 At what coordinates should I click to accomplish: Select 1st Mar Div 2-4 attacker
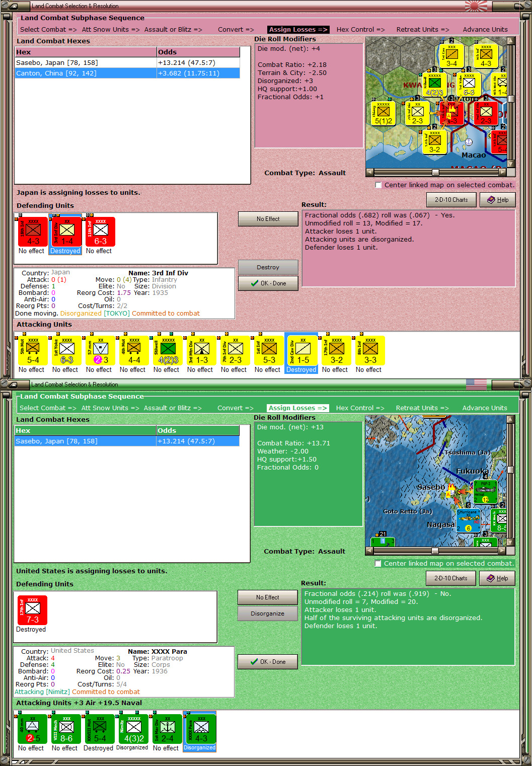pos(167,729)
